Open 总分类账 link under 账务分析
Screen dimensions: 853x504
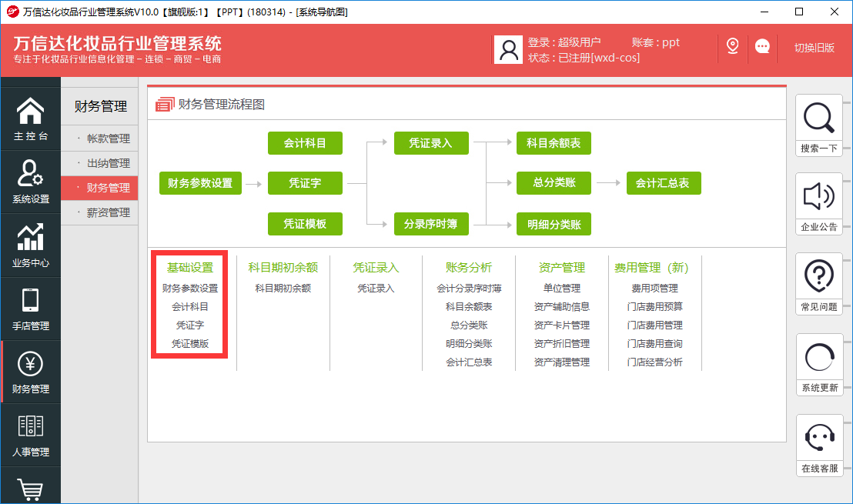[x=469, y=325]
